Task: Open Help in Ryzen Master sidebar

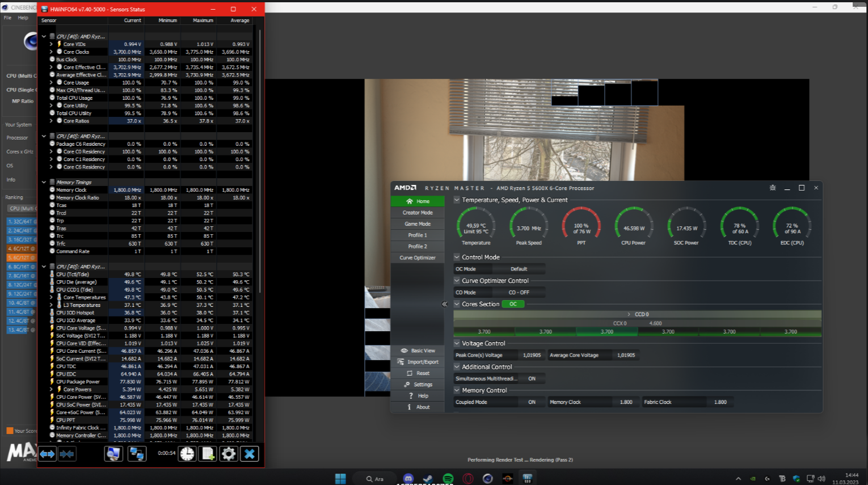Action: pos(418,396)
